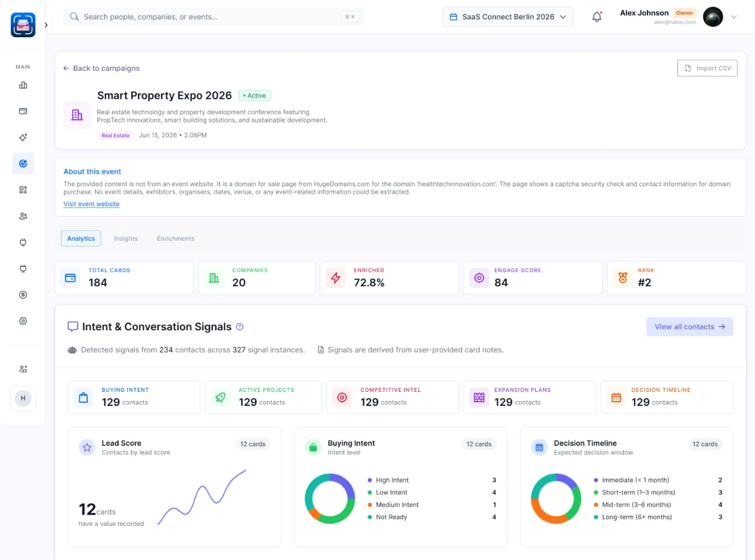Viewport: 755px width, 560px height.
Task: Open the help icon next to Intent & Conversation Signals
Action: pyautogui.click(x=240, y=327)
